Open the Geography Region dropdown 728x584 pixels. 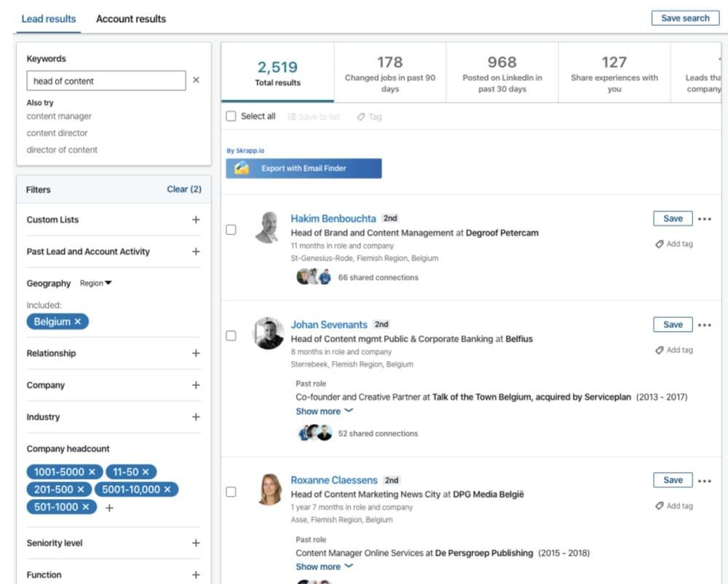(95, 283)
